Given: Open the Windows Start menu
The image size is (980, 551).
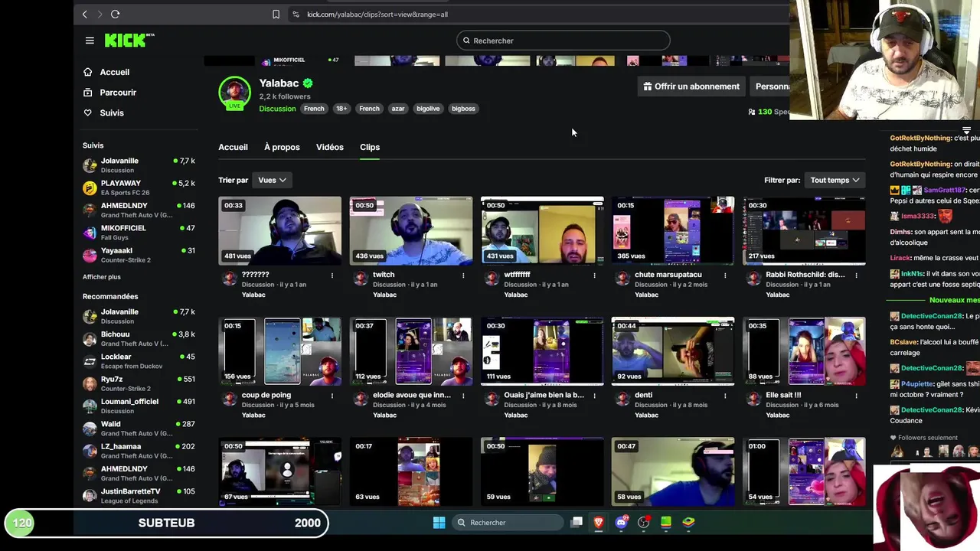Looking at the screenshot, I should pos(439,523).
